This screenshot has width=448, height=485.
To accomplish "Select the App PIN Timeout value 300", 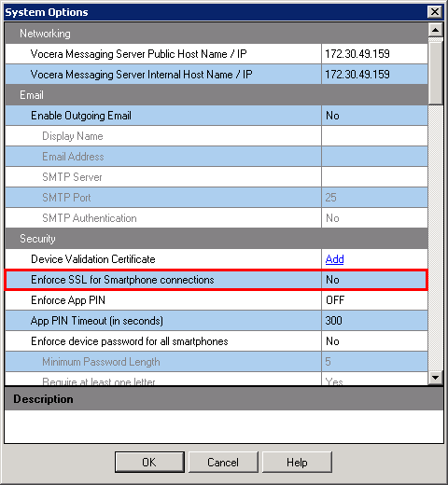I will [x=374, y=321].
